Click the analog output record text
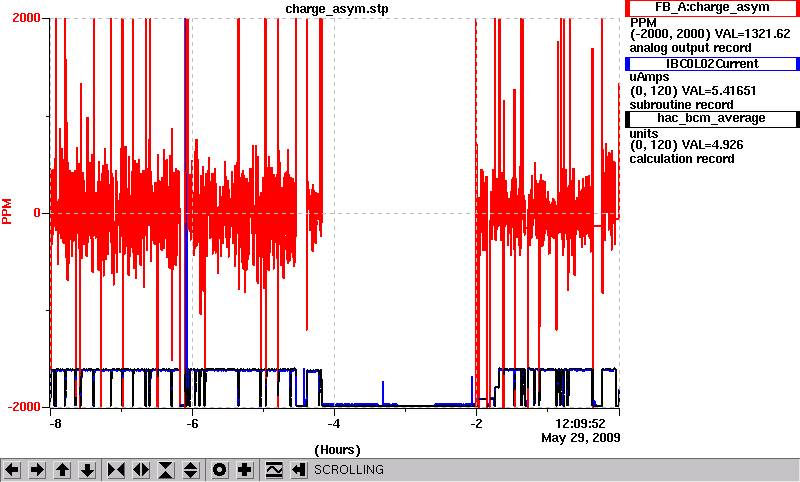 pos(690,48)
